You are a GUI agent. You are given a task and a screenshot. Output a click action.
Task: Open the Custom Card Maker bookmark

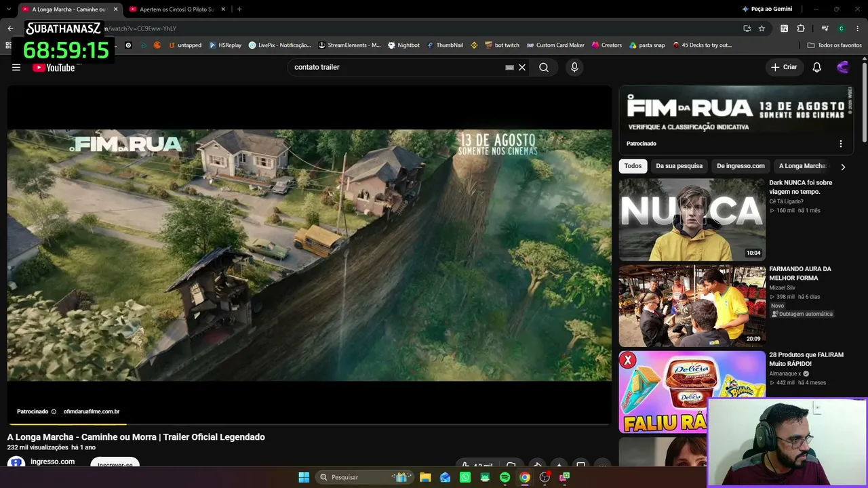(555, 45)
